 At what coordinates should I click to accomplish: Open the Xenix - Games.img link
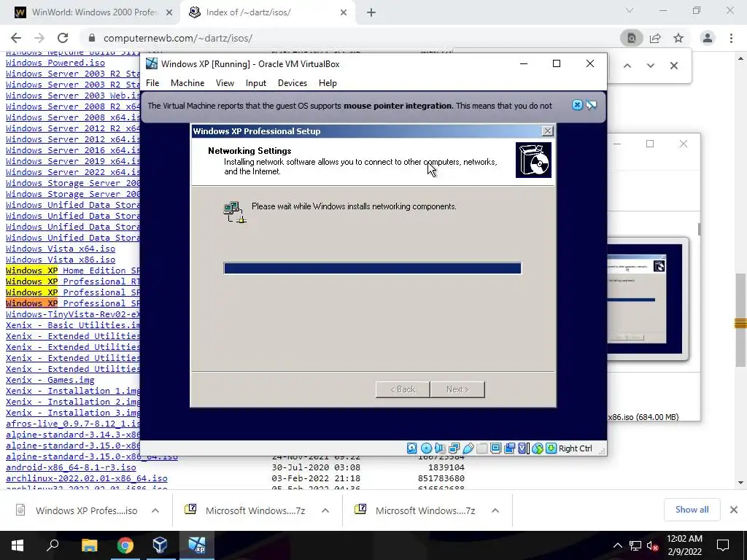(x=50, y=380)
